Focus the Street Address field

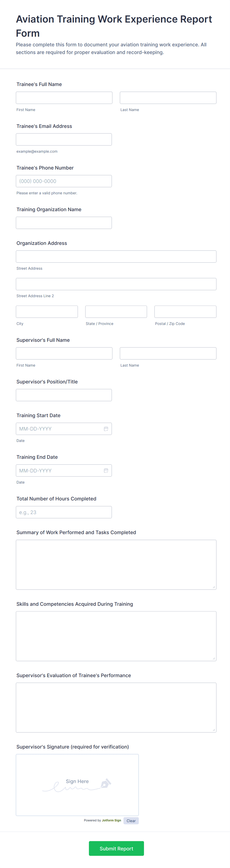click(x=116, y=257)
